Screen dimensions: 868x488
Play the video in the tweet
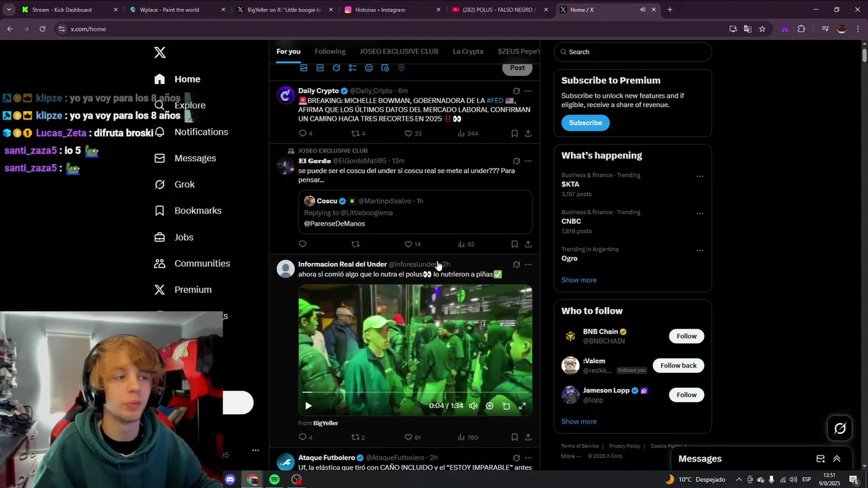(x=308, y=406)
